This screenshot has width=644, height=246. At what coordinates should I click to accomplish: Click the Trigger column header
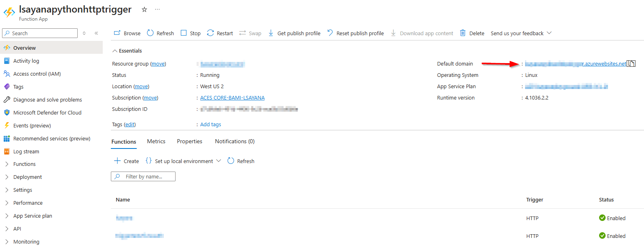[534, 199]
